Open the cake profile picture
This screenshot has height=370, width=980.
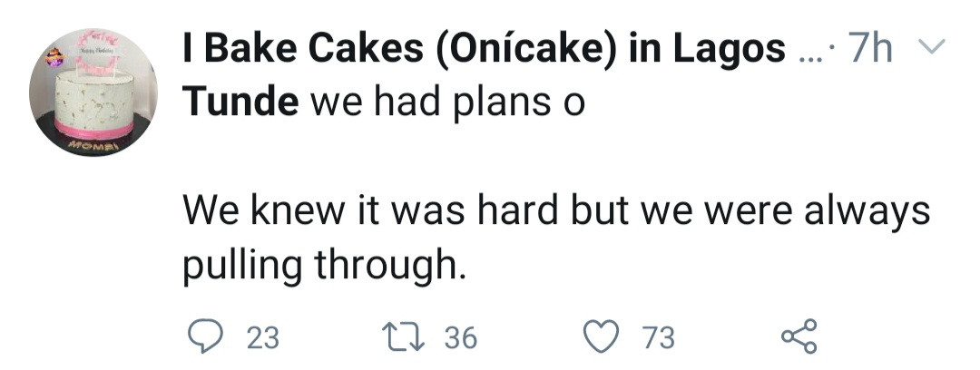coord(93,91)
